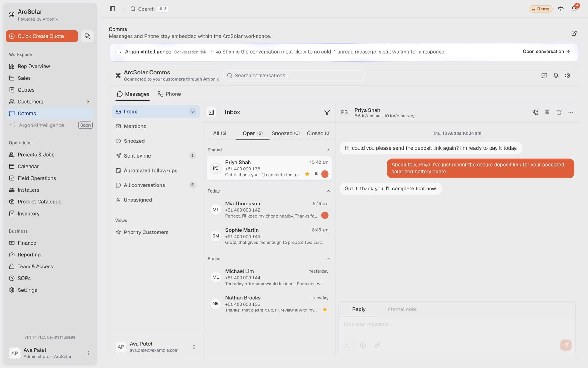Open Product Catalogue
The height and width of the screenshot is (368, 588).
50,202
